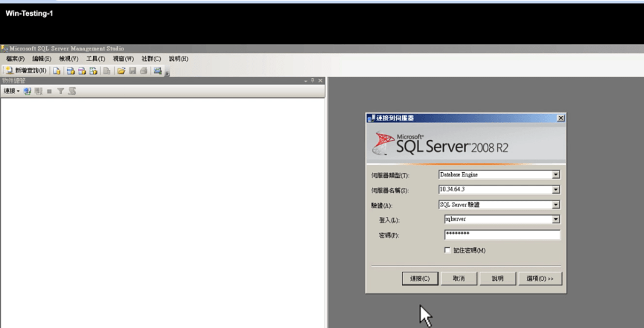Image resolution: width=644 pixels, height=328 pixels.
Task: Click the 新增查詢 (New Query) toolbar button
Action: [26, 71]
